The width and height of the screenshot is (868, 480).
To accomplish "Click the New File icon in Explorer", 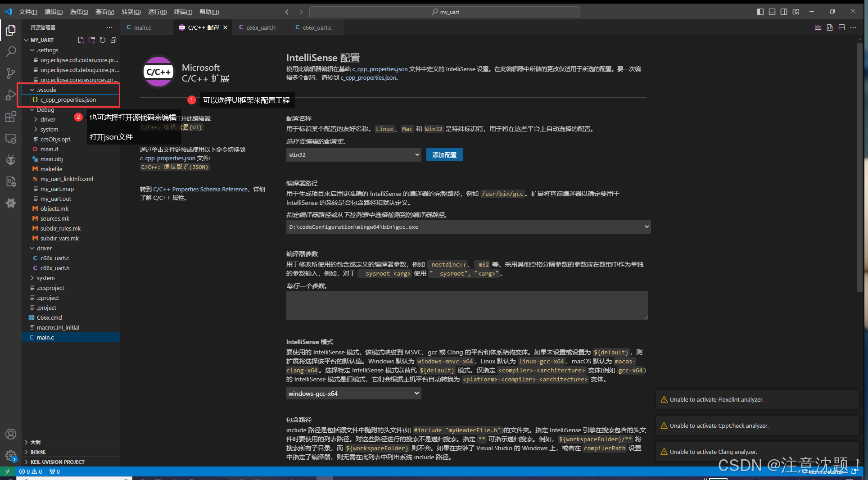I will [81, 40].
